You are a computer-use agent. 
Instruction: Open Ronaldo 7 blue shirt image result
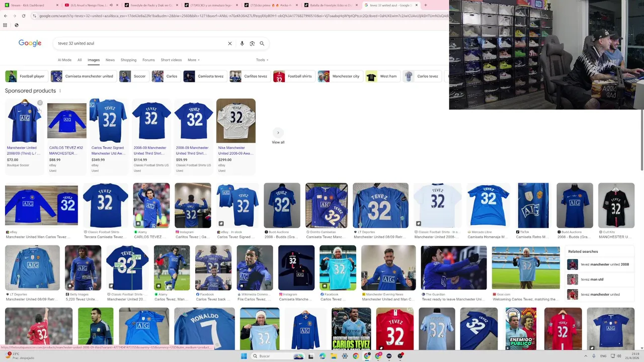pos(204,329)
